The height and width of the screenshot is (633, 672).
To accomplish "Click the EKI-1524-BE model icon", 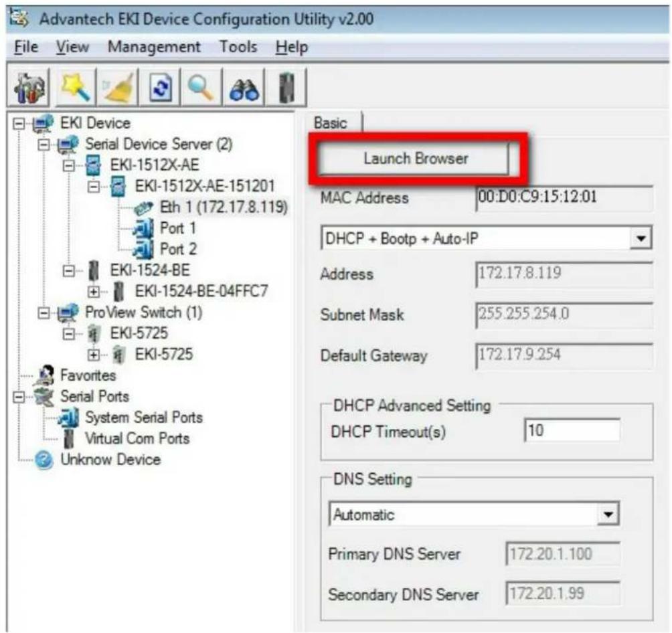I will tap(94, 270).
